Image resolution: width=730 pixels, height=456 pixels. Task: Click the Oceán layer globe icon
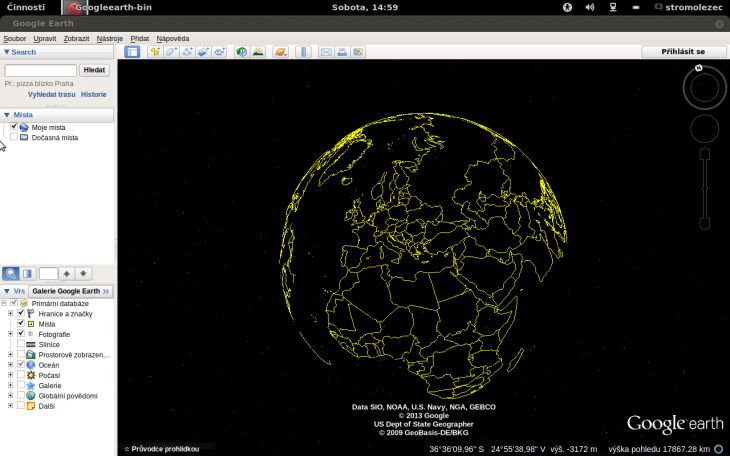[x=31, y=365]
